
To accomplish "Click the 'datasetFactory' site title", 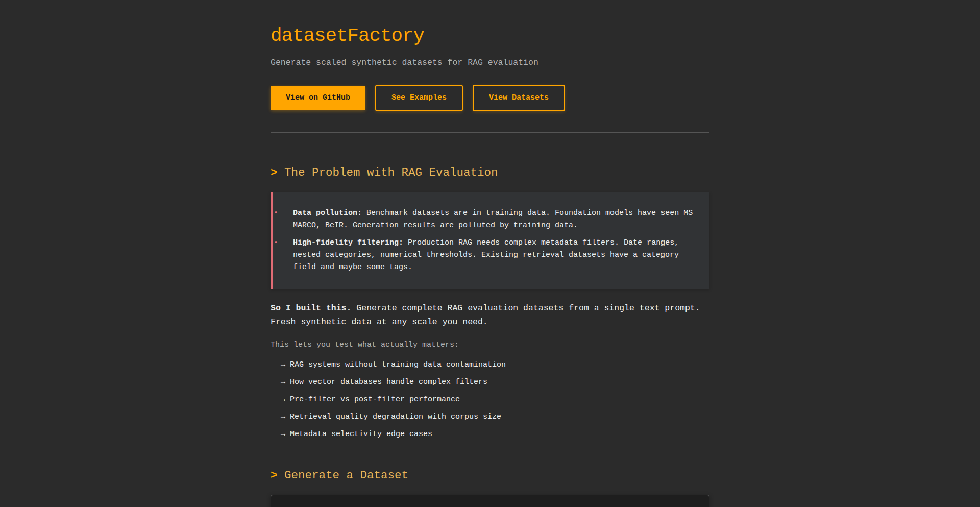I will click(x=347, y=35).
